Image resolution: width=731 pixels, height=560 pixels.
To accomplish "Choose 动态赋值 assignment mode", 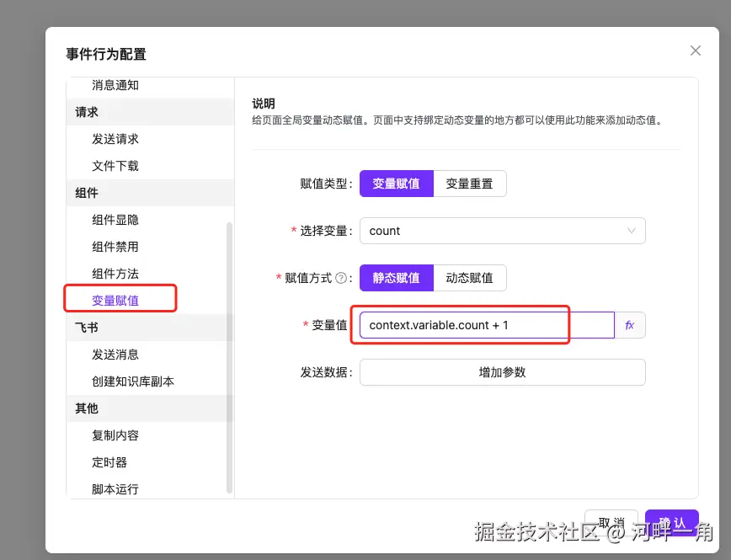I will pyautogui.click(x=469, y=278).
